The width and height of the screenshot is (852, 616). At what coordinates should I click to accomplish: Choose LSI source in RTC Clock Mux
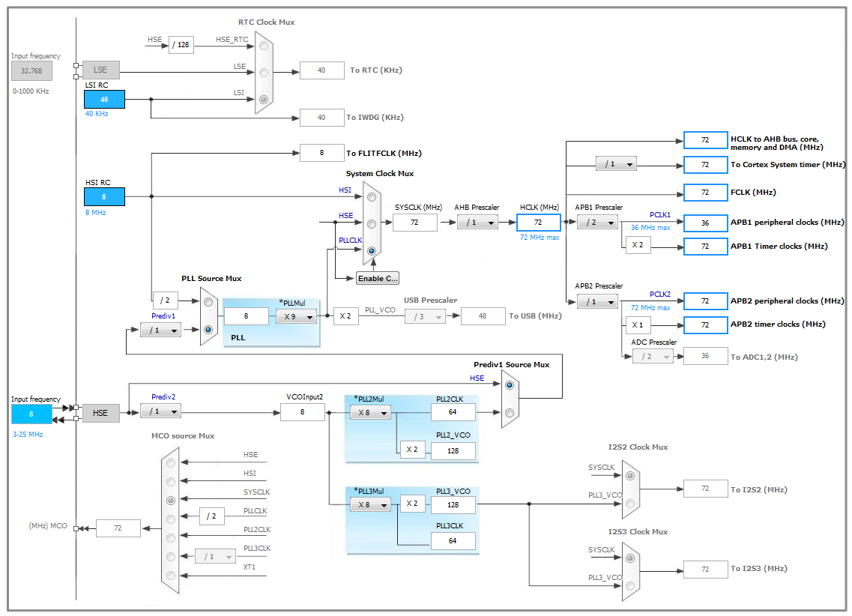[264, 100]
